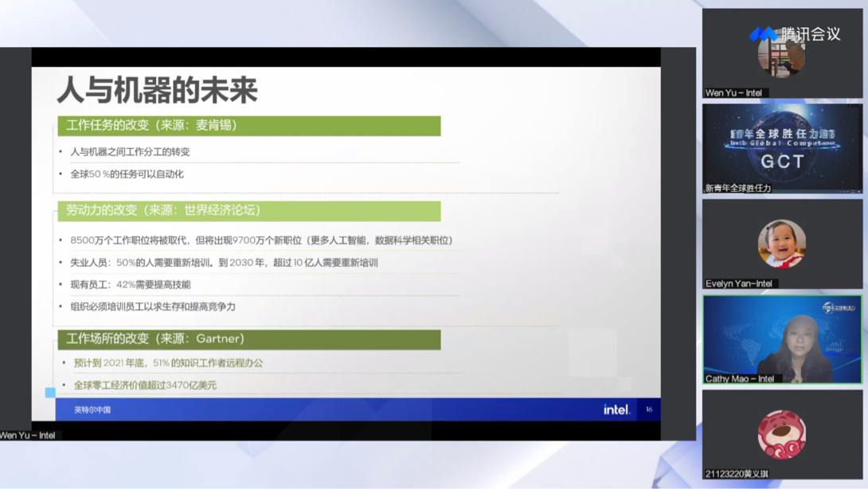Click the Tencent Meeting logo icon

coord(762,34)
